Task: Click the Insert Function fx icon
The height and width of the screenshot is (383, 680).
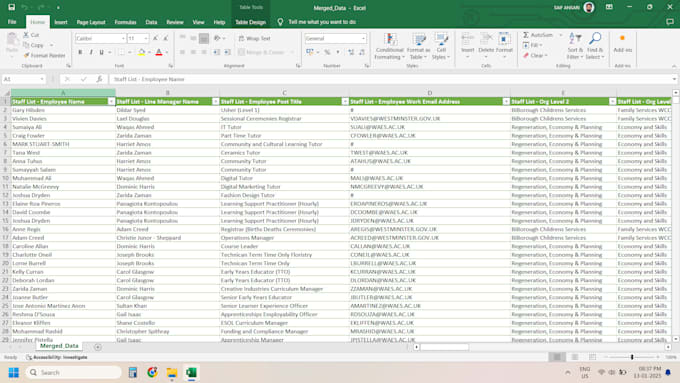Action: tap(99, 79)
